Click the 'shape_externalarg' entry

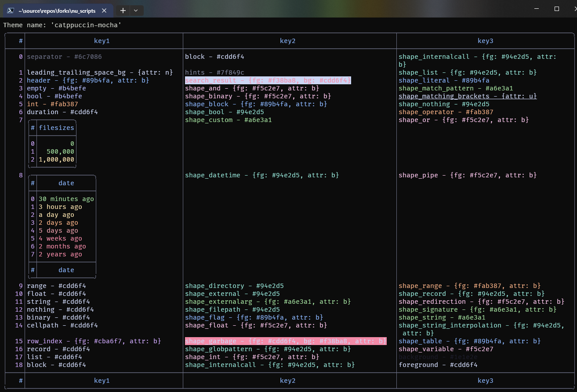click(x=268, y=302)
